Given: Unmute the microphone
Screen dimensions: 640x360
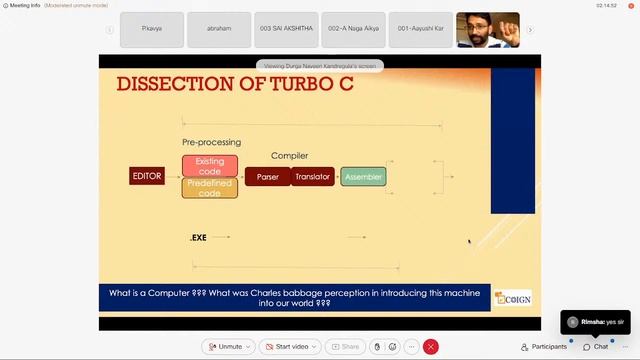Looking at the screenshot, I should tap(225, 347).
